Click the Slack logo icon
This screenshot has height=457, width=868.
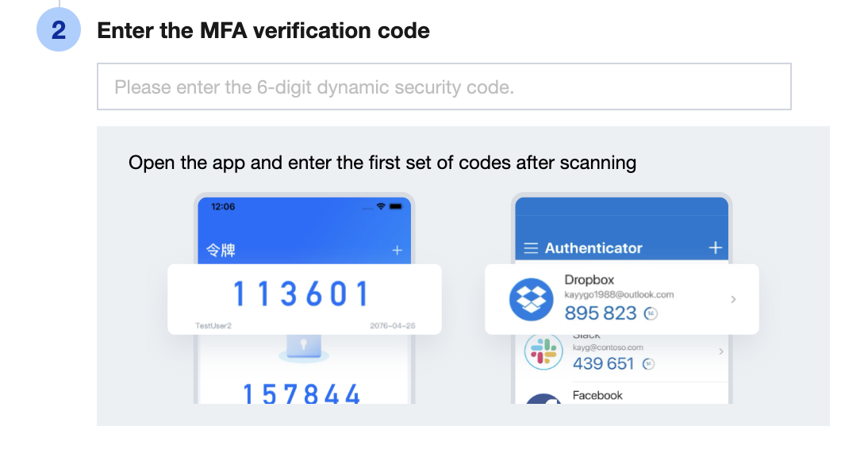click(x=543, y=353)
